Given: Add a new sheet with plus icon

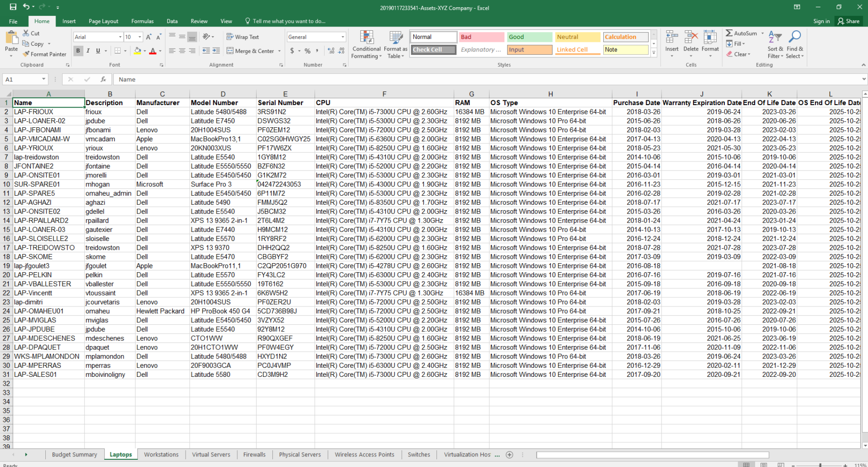Looking at the screenshot, I should 509,454.
